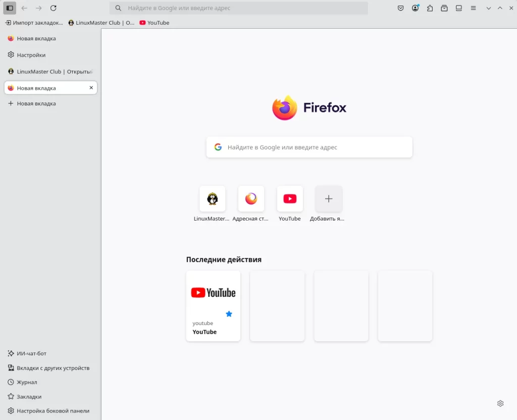
Task: Add new tab with plus button
Action: point(50,103)
